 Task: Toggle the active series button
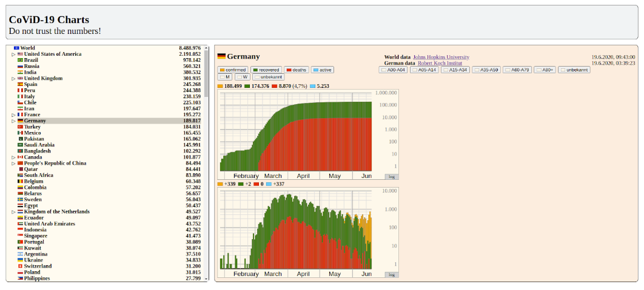(323, 70)
